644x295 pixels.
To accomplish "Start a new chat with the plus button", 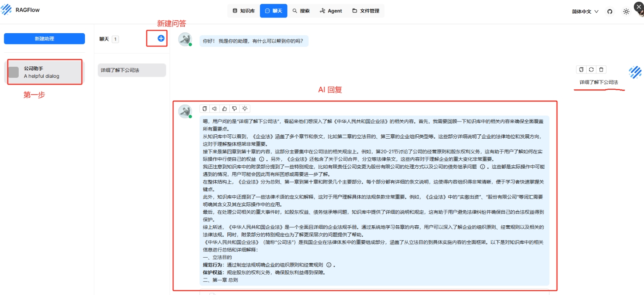I will tap(161, 38).
